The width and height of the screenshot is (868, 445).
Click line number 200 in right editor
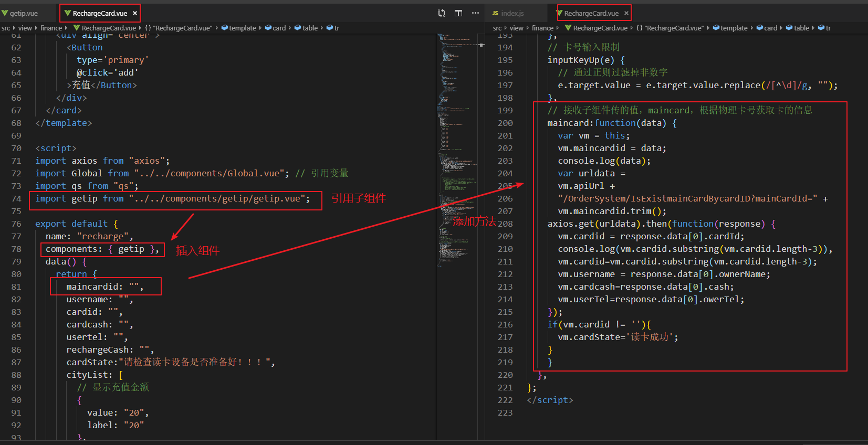(505, 123)
